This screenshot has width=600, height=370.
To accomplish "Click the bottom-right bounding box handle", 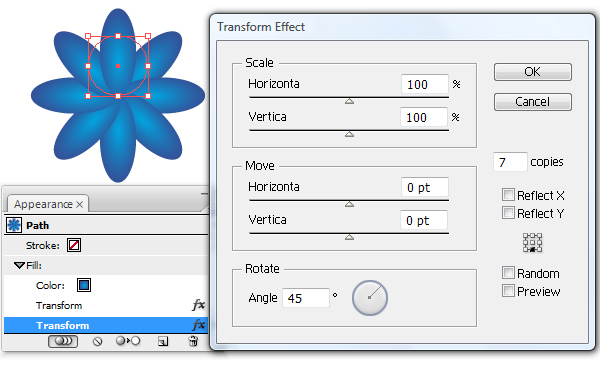I will click(148, 96).
